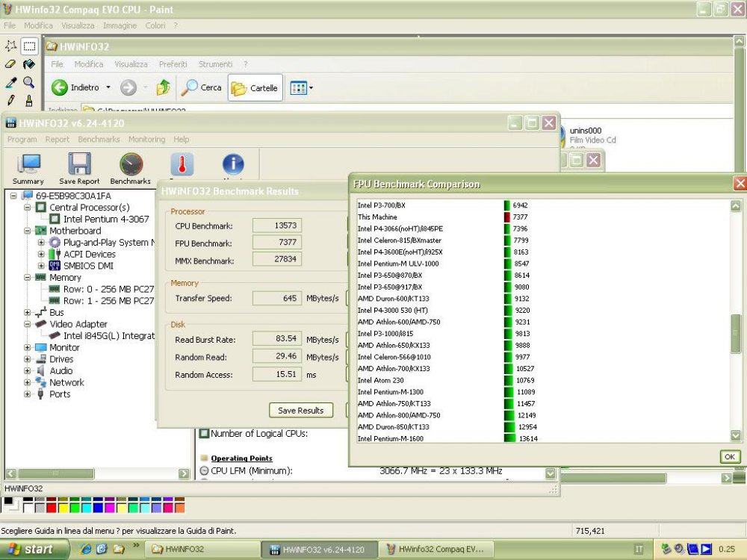
Task: Open Paint's Colori menu
Action: point(155,25)
